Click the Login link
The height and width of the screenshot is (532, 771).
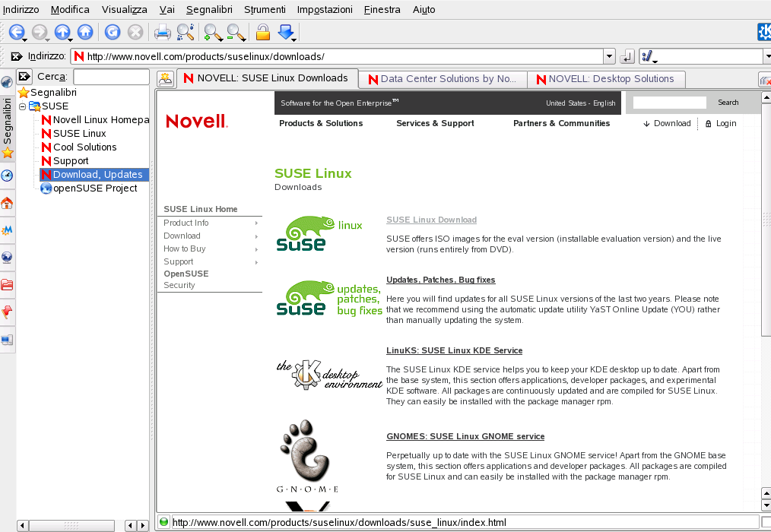click(x=721, y=123)
